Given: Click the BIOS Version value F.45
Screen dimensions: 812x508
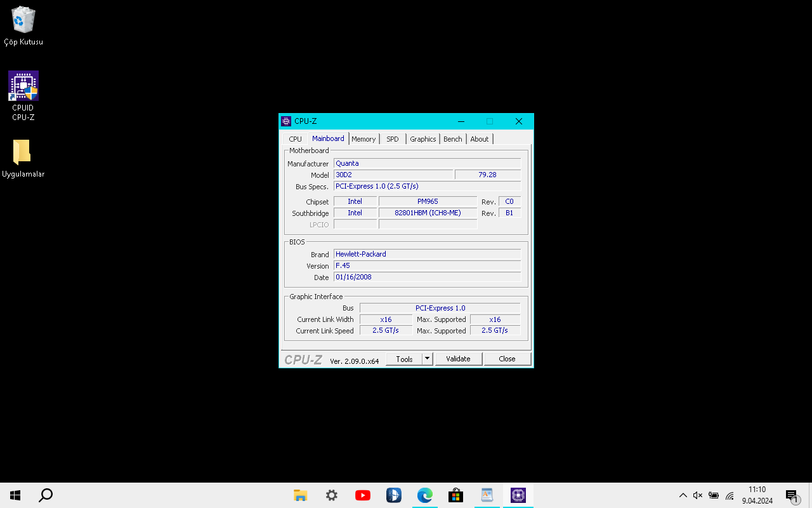Looking at the screenshot, I should [428, 265].
